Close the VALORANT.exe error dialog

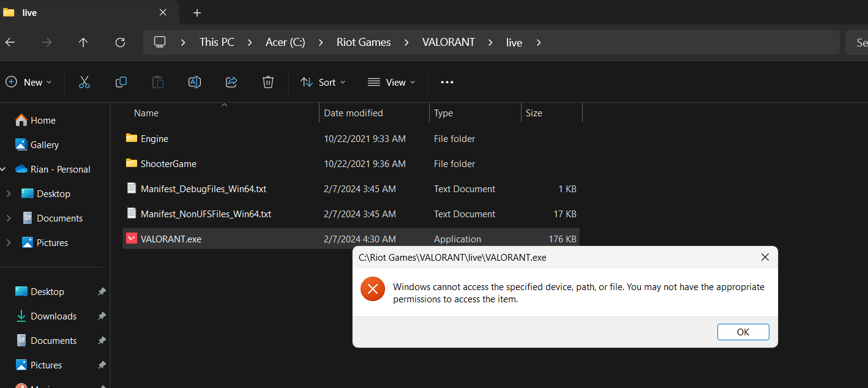765,257
